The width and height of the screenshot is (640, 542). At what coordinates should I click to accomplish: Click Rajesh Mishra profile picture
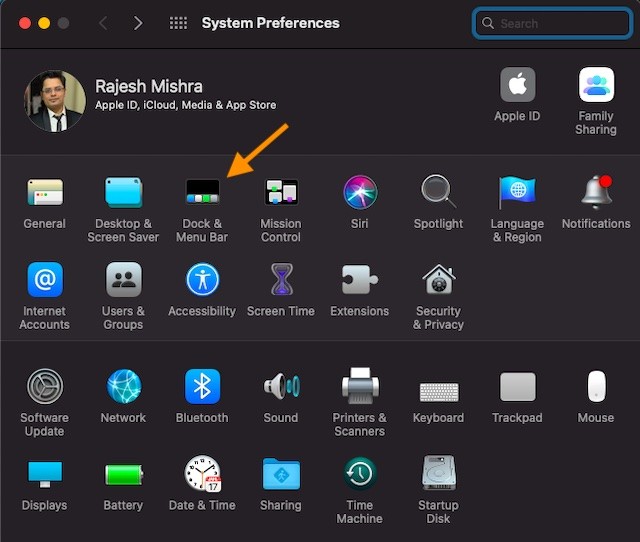[55, 101]
